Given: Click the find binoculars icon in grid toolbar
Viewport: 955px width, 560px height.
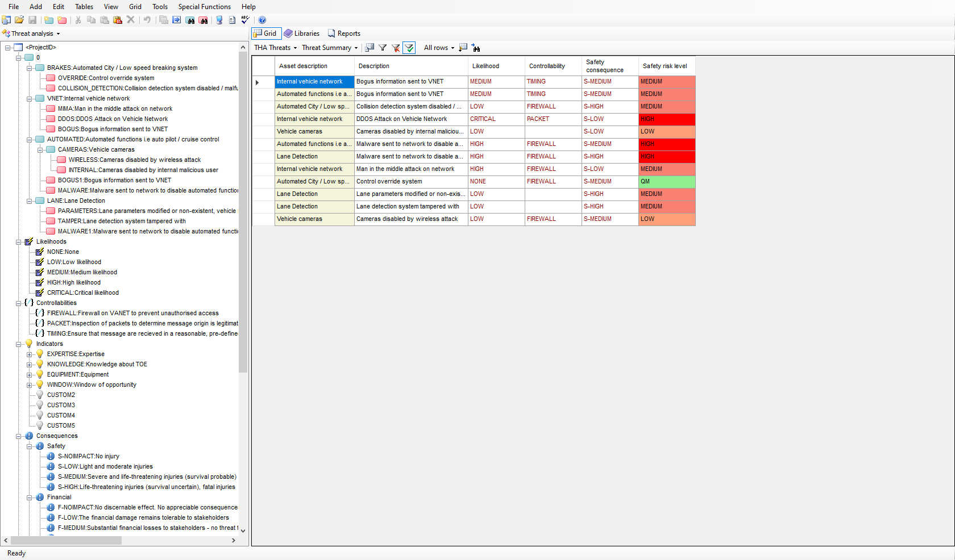Looking at the screenshot, I should (476, 48).
